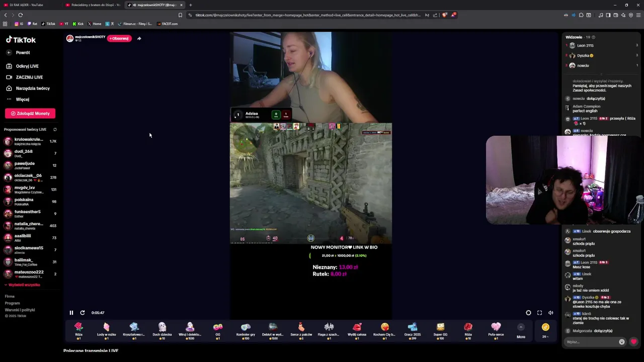The width and height of the screenshot is (644, 362).
Task: Click the Obserwuj follow button
Action: 119,38
